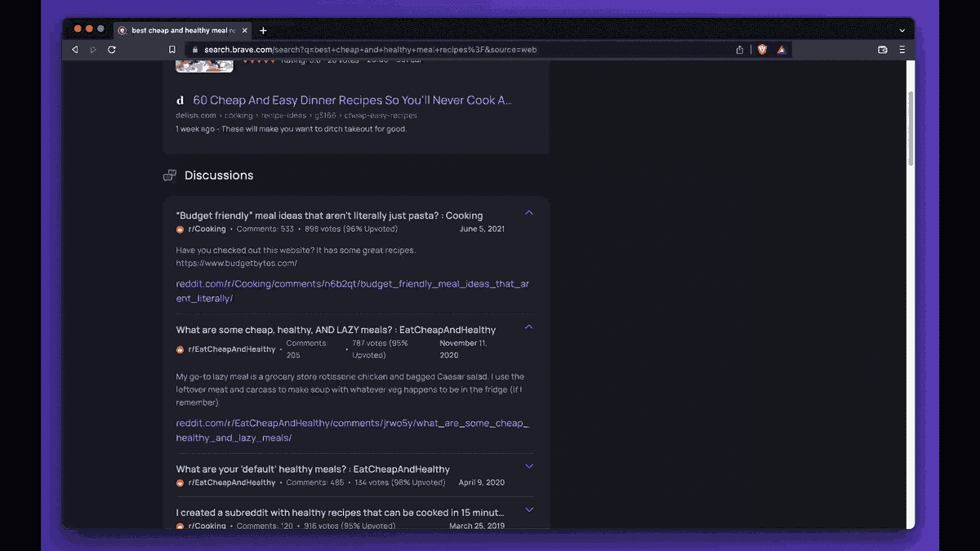980x551 pixels.
Task: Click the lock icon in address bar
Action: [195, 50]
